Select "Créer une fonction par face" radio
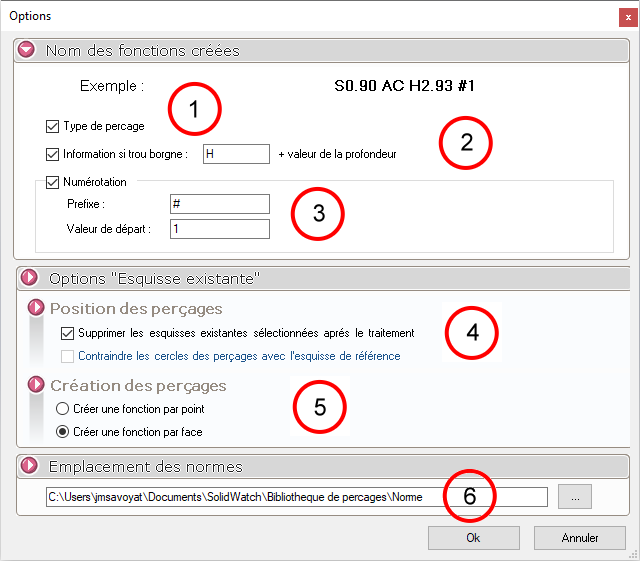The height and width of the screenshot is (561, 640). (63, 432)
